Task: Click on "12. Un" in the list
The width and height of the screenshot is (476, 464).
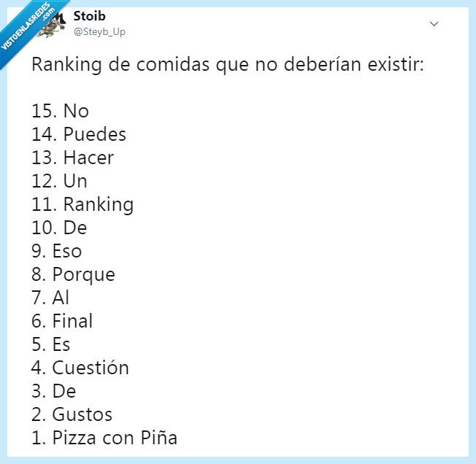Action: (x=59, y=181)
